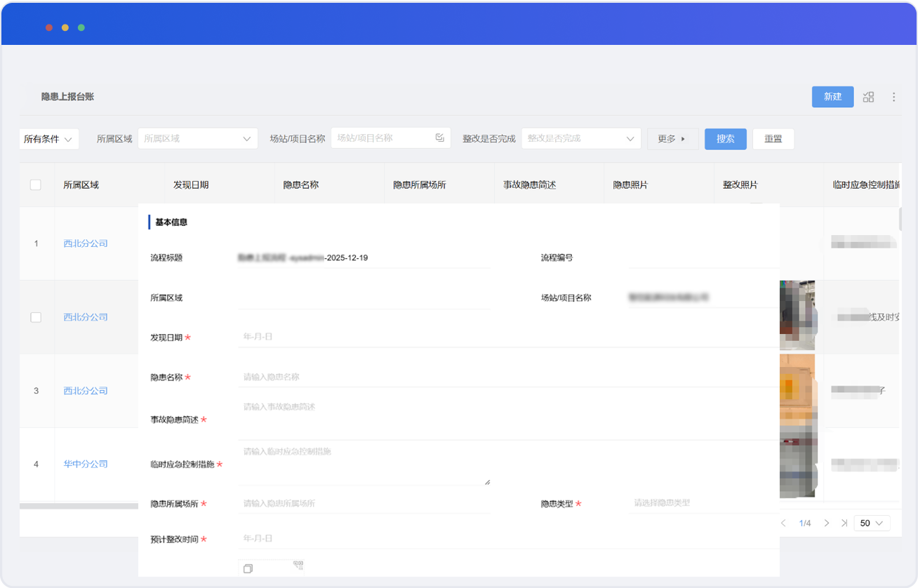Go to previous page with the pagination arrow
918x588 pixels.
click(783, 523)
